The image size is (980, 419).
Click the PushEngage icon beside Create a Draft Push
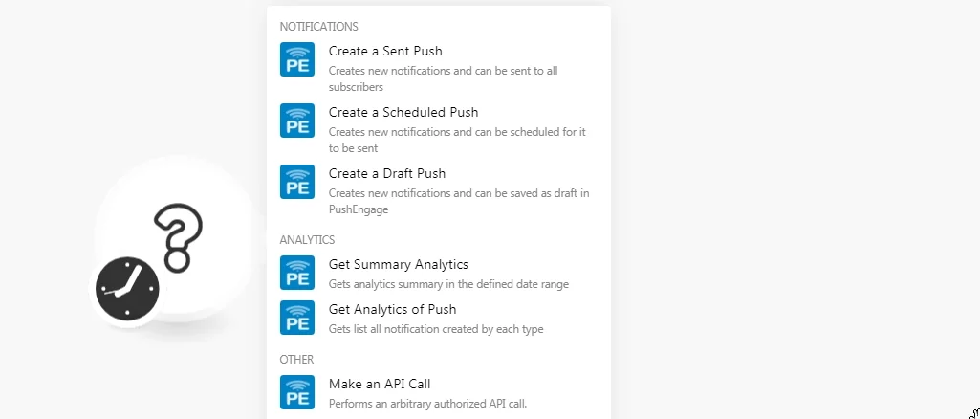click(x=297, y=182)
